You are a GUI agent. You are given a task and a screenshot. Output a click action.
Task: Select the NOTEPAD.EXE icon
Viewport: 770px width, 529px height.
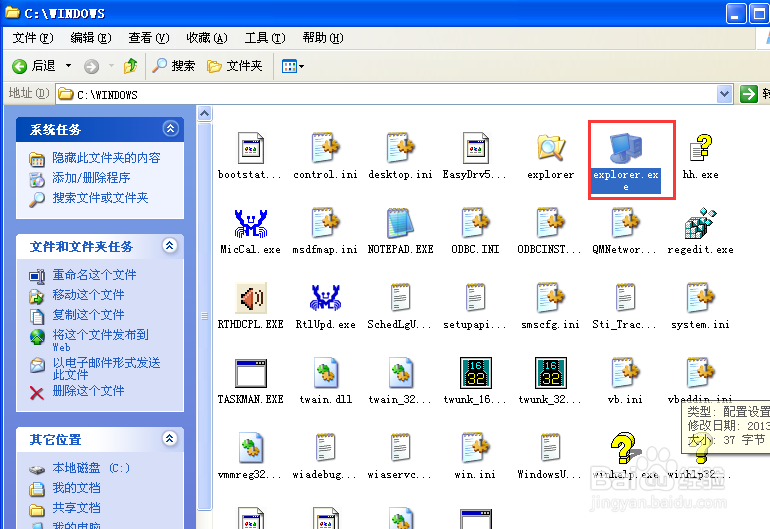(x=401, y=223)
